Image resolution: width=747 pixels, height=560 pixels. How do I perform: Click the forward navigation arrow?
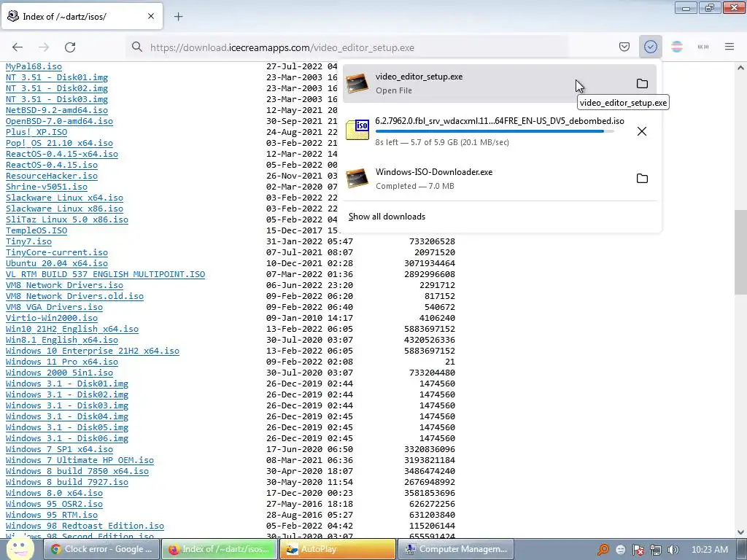[44, 47]
